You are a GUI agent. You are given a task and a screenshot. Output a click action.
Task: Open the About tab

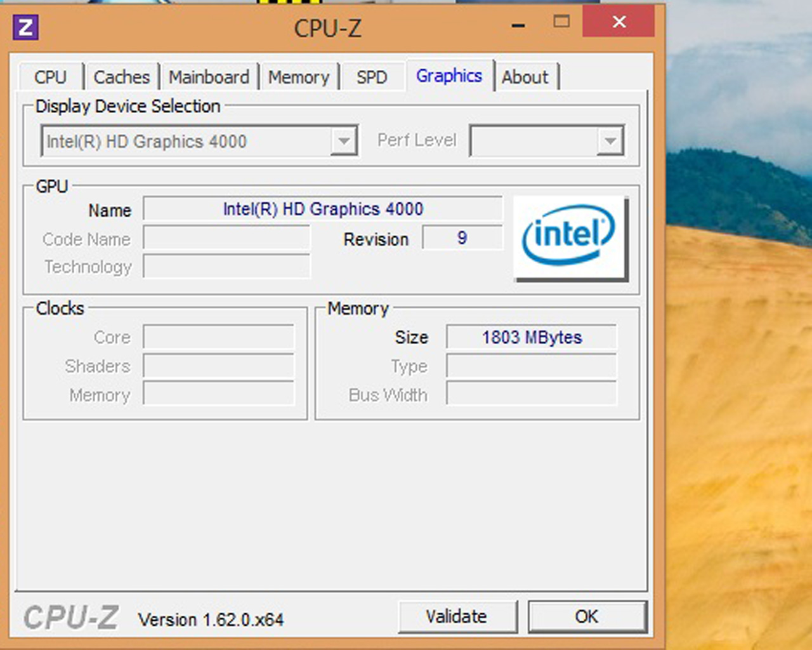pyautogui.click(x=525, y=77)
